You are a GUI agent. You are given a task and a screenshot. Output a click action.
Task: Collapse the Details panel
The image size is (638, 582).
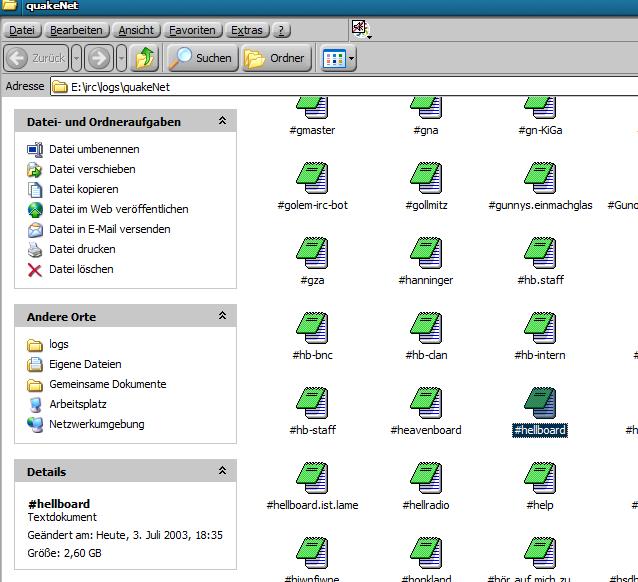point(222,471)
